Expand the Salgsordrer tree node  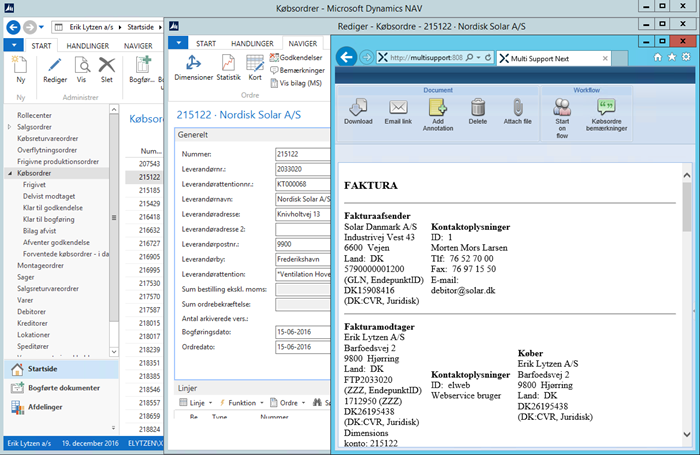click(x=10, y=127)
